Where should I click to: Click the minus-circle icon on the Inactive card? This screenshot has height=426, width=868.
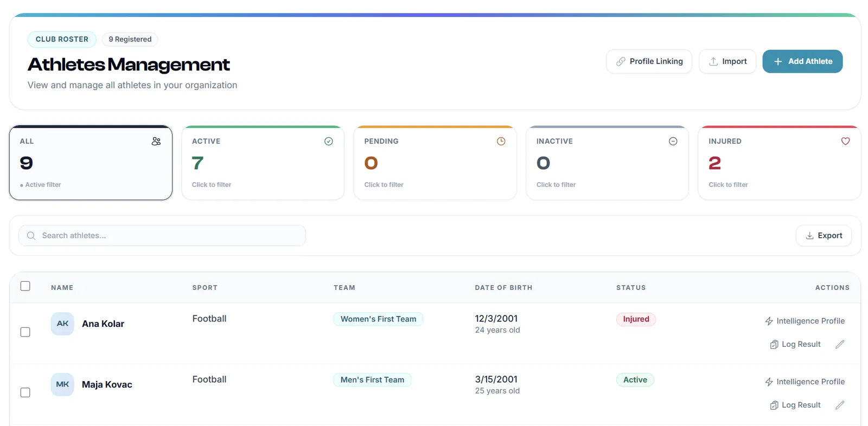pos(673,141)
